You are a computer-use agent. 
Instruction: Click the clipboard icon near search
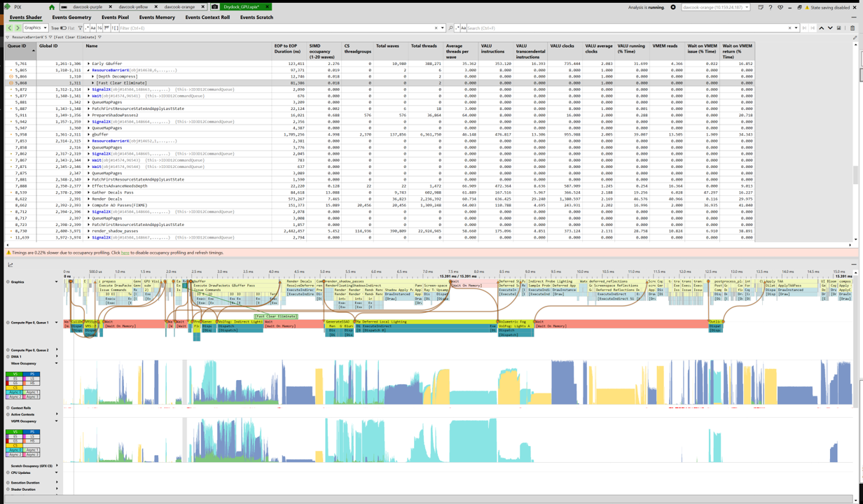pyautogui.click(x=852, y=28)
